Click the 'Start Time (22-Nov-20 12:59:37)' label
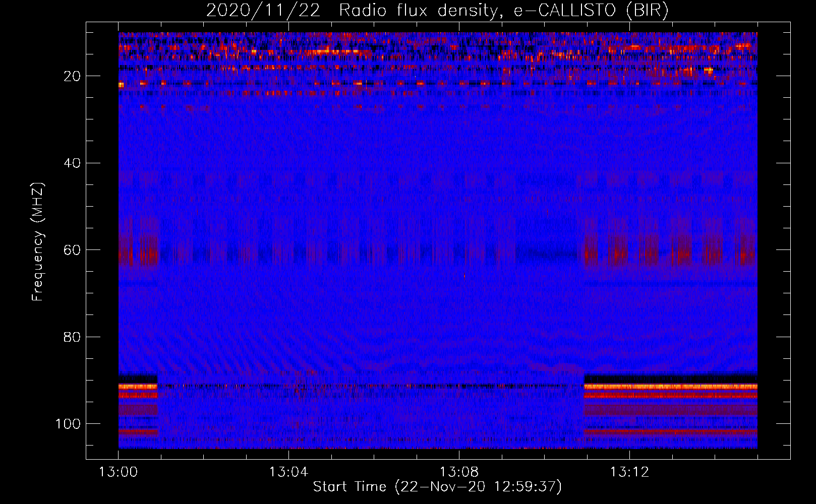Image resolution: width=816 pixels, height=504 pixels. (x=437, y=487)
